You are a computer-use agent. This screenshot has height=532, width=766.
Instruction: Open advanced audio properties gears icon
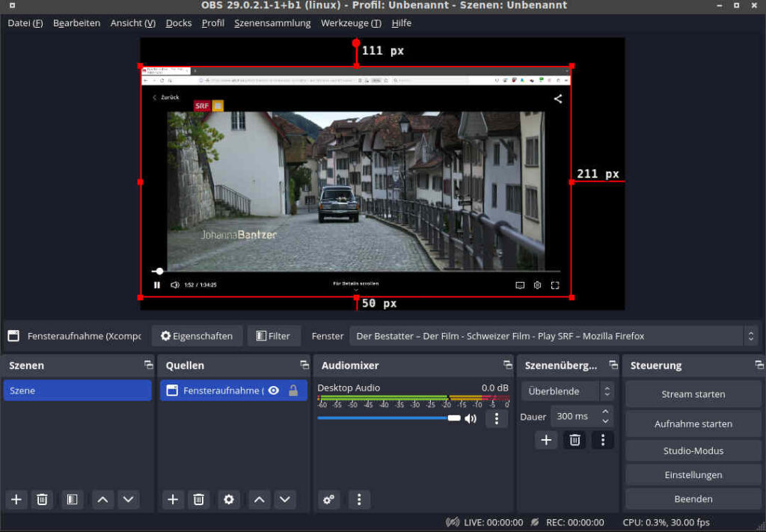coord(329,499)
